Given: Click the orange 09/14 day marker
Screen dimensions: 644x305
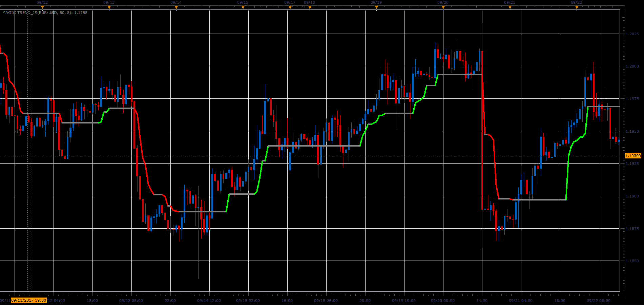Looking at the screenshot, I should 176,7.
